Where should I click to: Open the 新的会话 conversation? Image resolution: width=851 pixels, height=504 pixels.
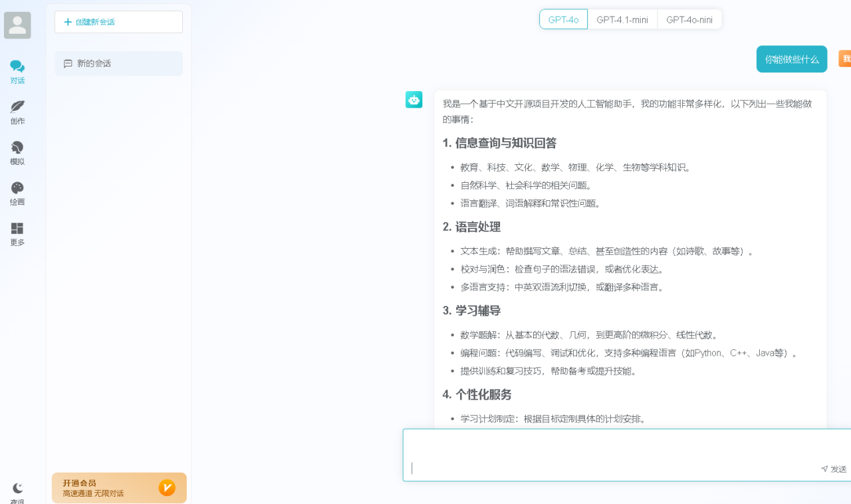point(118,64)
